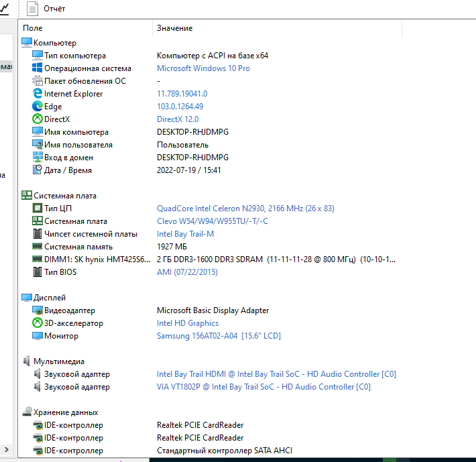
Task: Open the QuadCore Intel Celeron N2930 link
Action: [x=245, y=209]
